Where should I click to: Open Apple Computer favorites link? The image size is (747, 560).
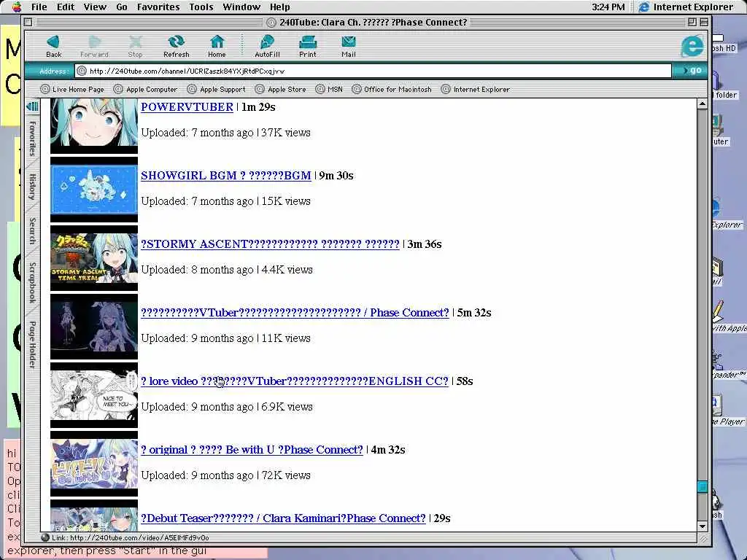(x=145, y=89)
